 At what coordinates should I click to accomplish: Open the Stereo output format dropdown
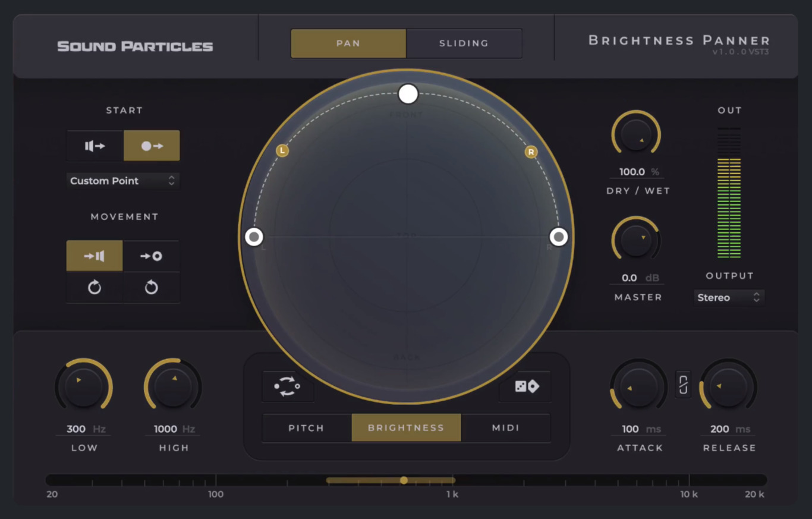point(729,297)
